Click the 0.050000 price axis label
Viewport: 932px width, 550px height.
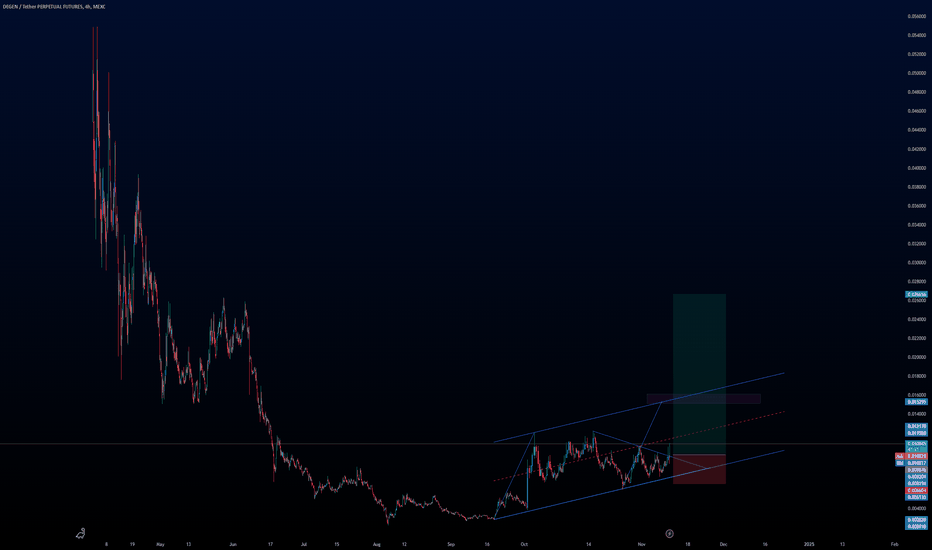916,73
